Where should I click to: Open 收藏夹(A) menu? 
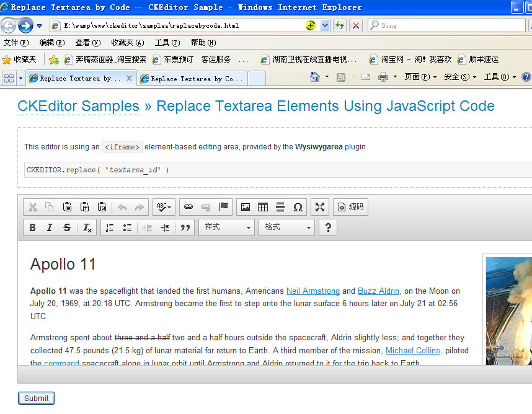click(128, 43)
